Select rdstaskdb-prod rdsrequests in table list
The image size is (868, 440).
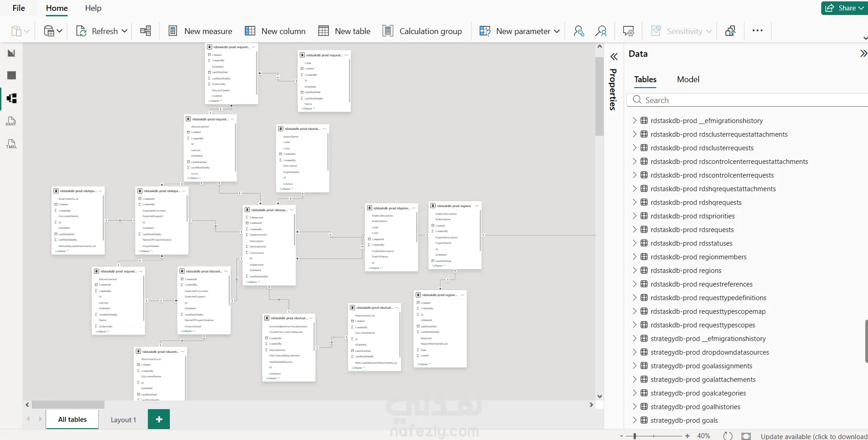click(x=692, y=230)
